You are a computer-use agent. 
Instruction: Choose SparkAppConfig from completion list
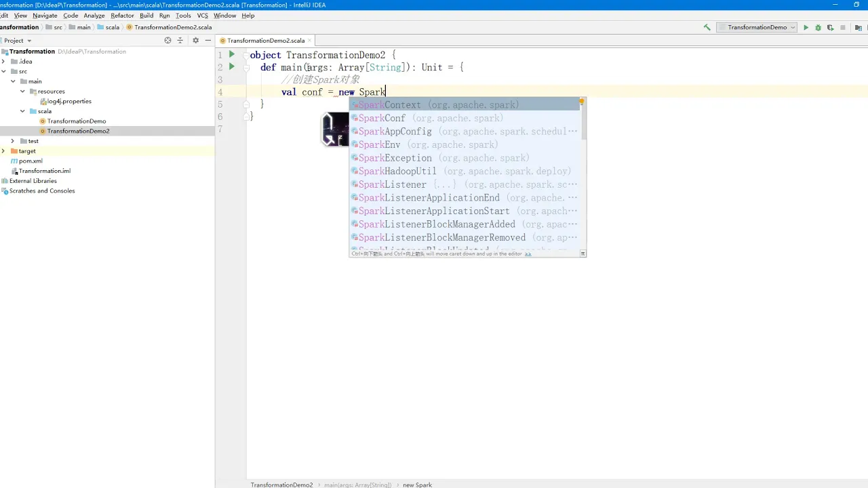pyautogui.click(x=465, y=131)
